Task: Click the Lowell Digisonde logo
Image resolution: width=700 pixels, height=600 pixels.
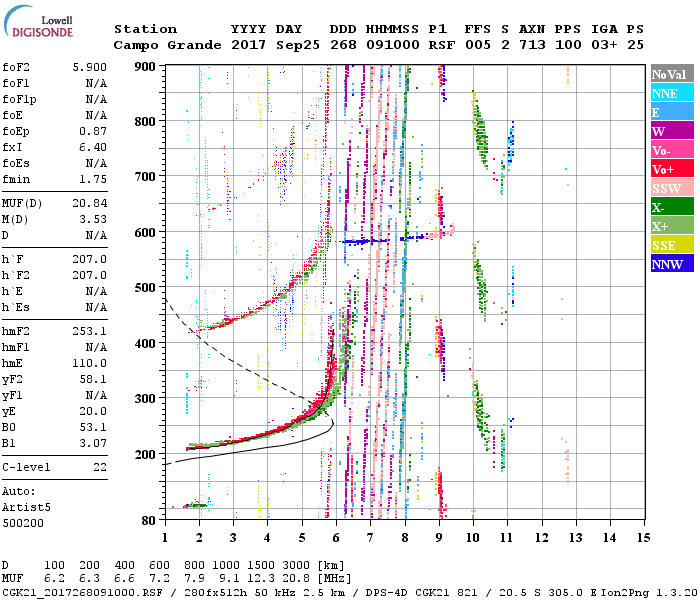Action: [x=38, y=22]
